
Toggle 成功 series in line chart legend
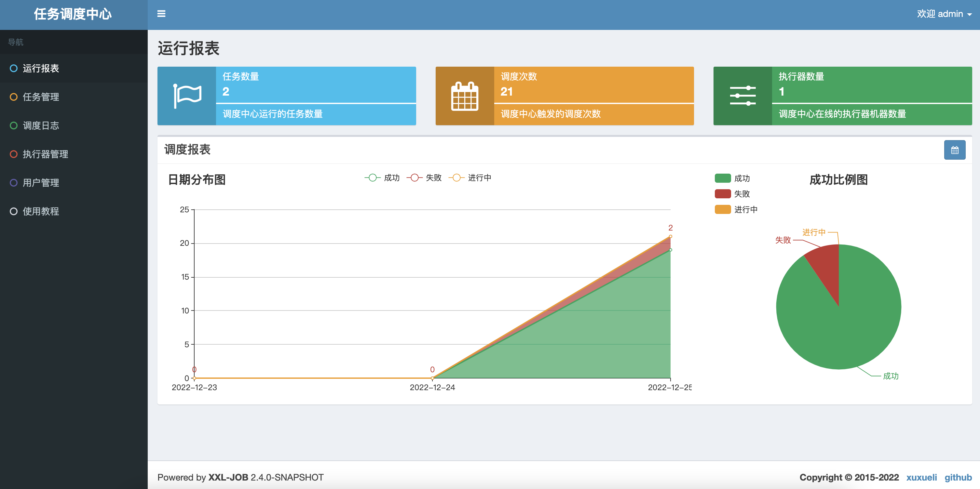point(382,178)
